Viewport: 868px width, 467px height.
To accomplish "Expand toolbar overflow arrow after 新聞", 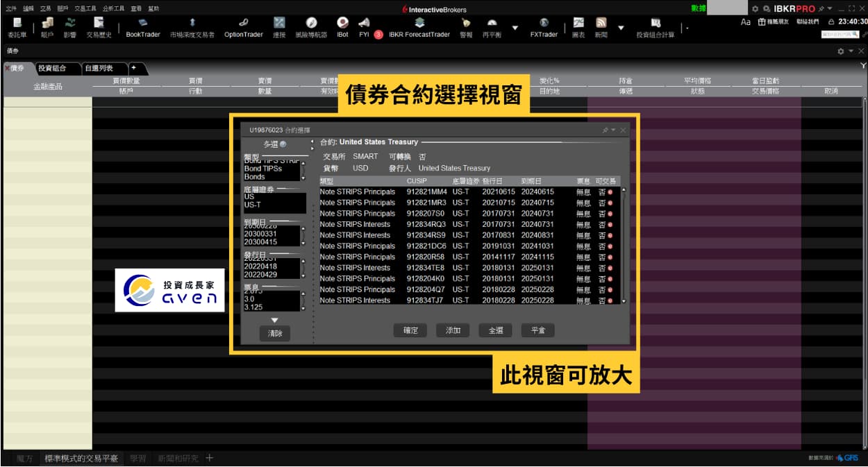I will coord(621,28).
